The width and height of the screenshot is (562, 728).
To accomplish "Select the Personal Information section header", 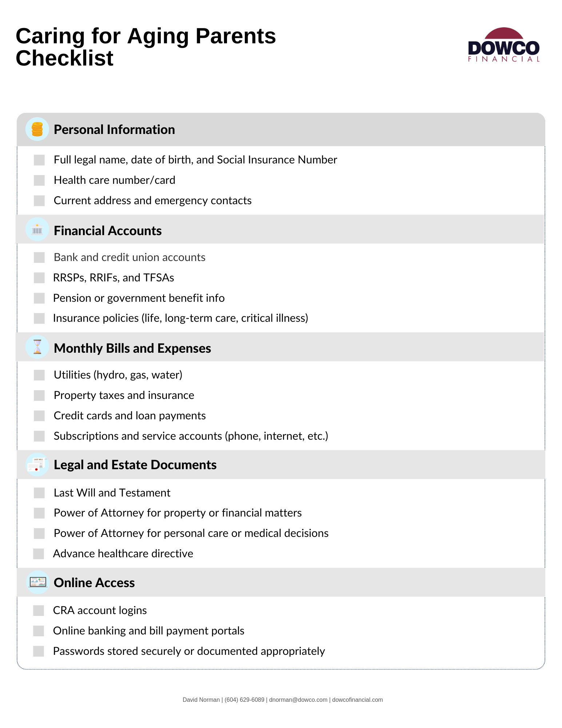I will (114, 130).
